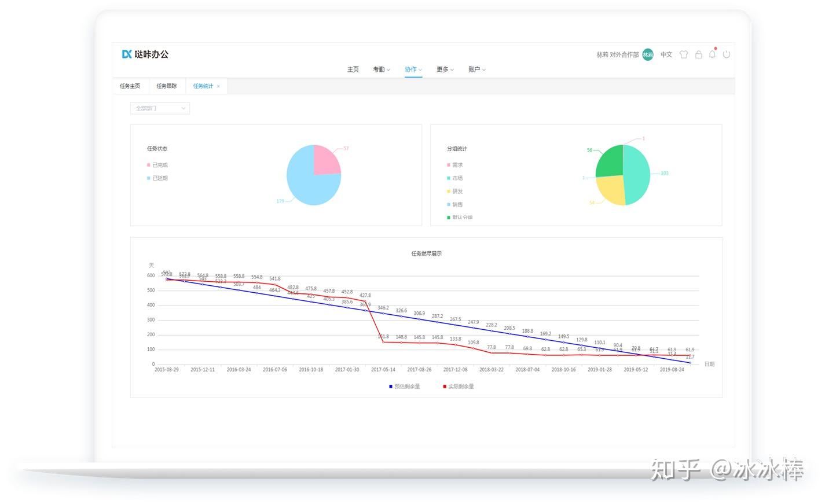Go to the 主页 menu item
Image resolution: width=825 pixels, height=504 pixels.
point(353,69)
